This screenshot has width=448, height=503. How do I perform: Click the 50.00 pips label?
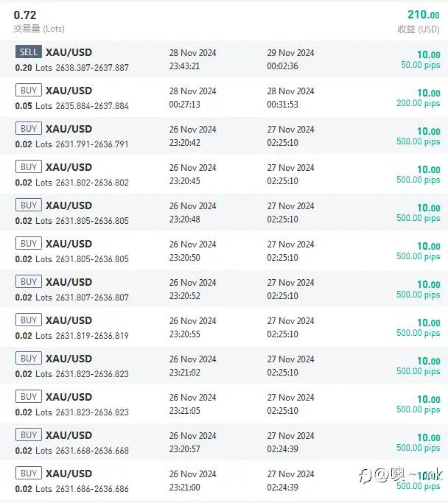click(421, 65)
